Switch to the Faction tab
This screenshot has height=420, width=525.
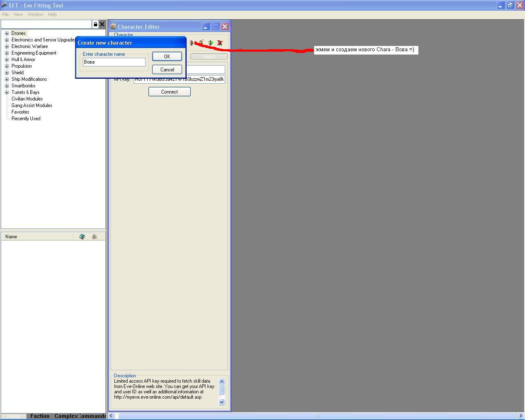pyautogui.click(x=40, y=416)
